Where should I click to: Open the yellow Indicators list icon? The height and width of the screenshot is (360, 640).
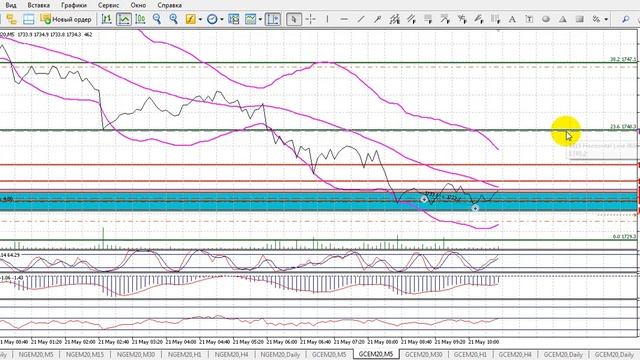click(x=191, y=19)
